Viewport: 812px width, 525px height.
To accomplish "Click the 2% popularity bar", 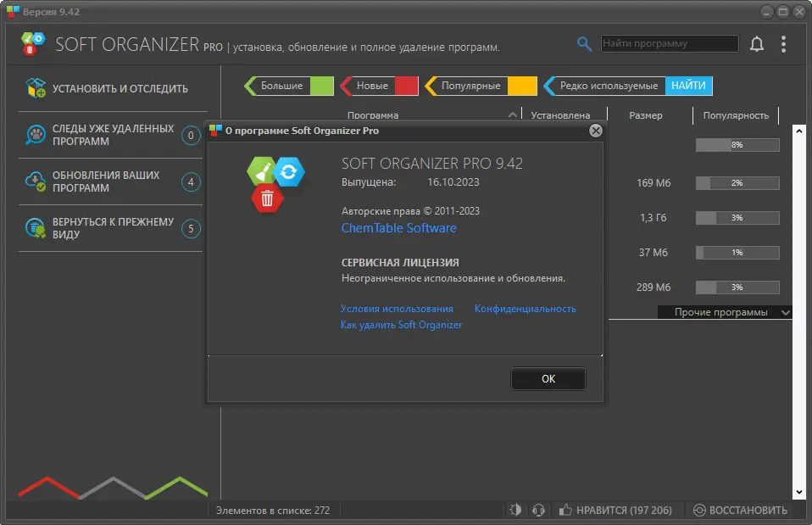I will coord(737,183).
